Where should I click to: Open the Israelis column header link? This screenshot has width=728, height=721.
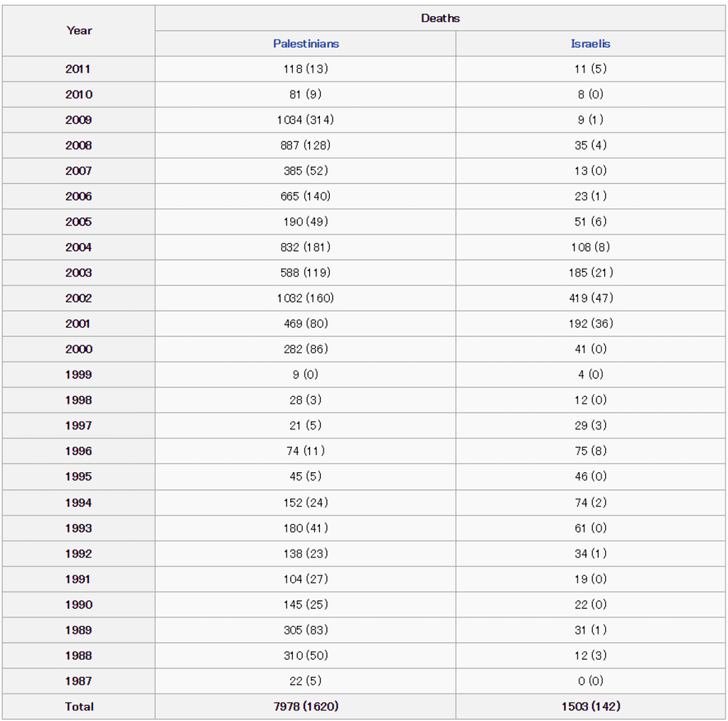590,43
